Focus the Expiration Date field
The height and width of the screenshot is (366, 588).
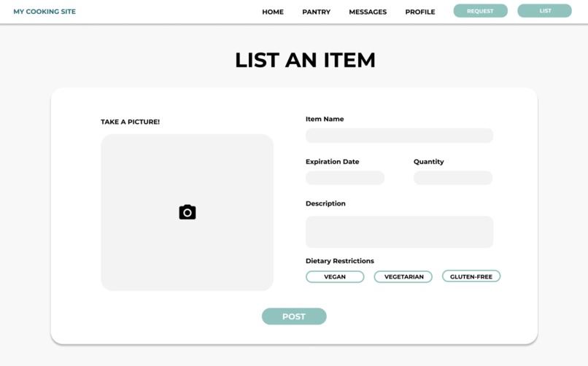[345, 178]
